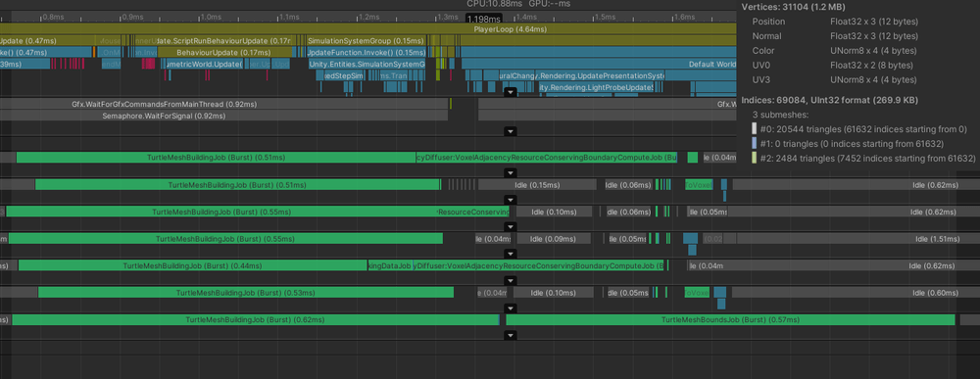This screenshot has height=379, width=980.
Task: Select the TurtleMeshBuildingJob (Burst) (0.53ms) sample
Action: 246,292
